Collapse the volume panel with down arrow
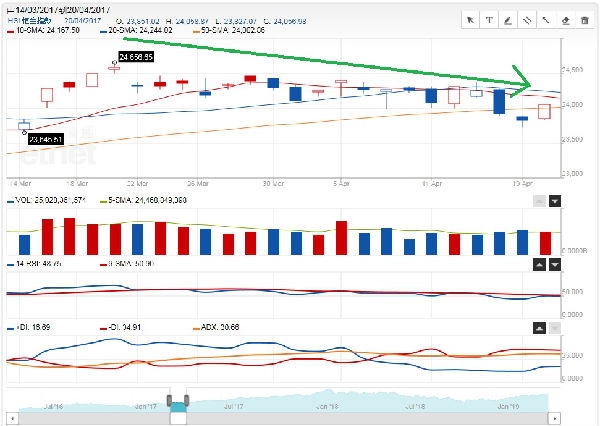600x426 pixels. click(x=555, y=201)
